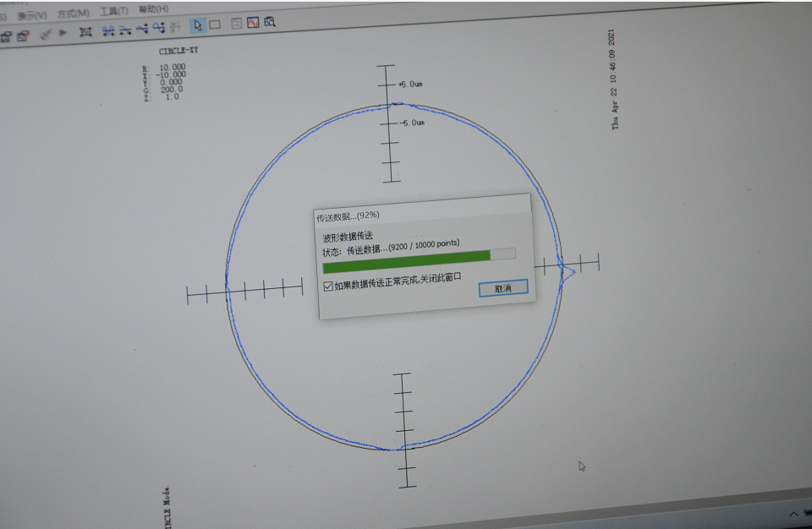Click the third blue waveform toolbar icon

pos(141,29)
